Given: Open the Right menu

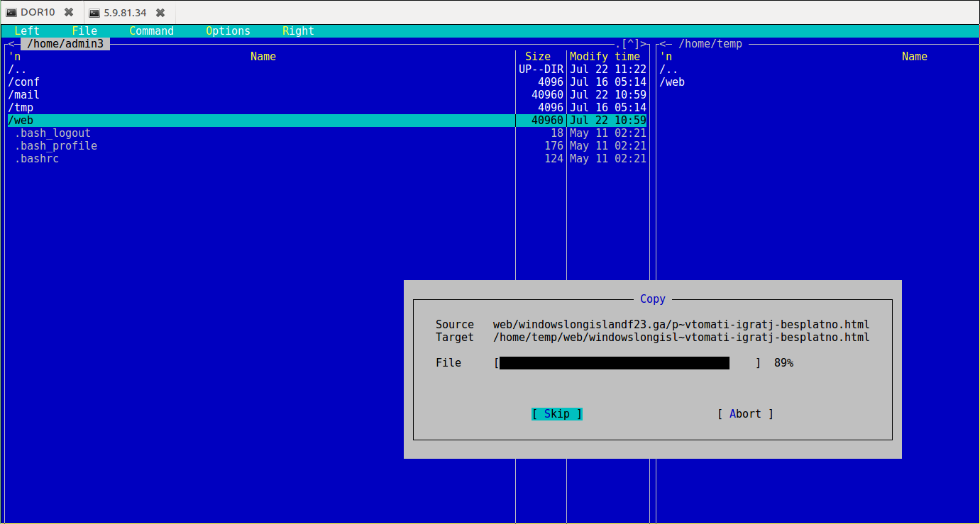Looking at the screenshot, I should pyautogui.click(x=298, y=31).
